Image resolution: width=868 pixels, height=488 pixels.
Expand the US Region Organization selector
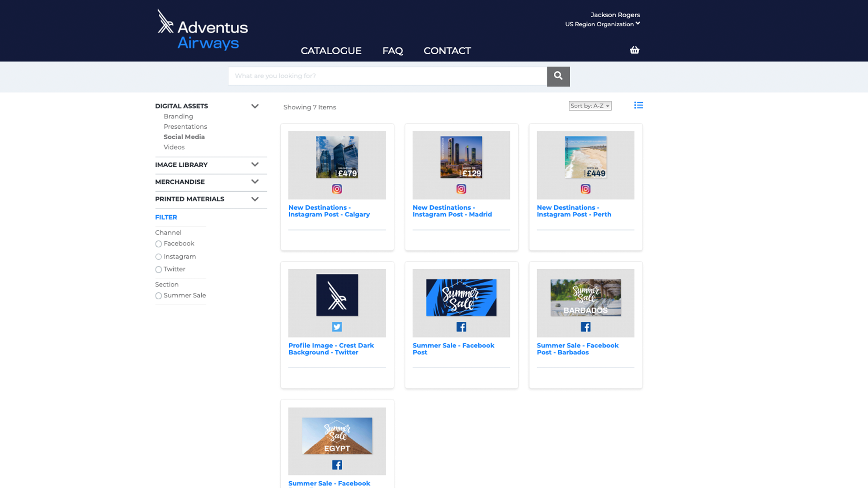pyautogui.click(x=603, y=24)
